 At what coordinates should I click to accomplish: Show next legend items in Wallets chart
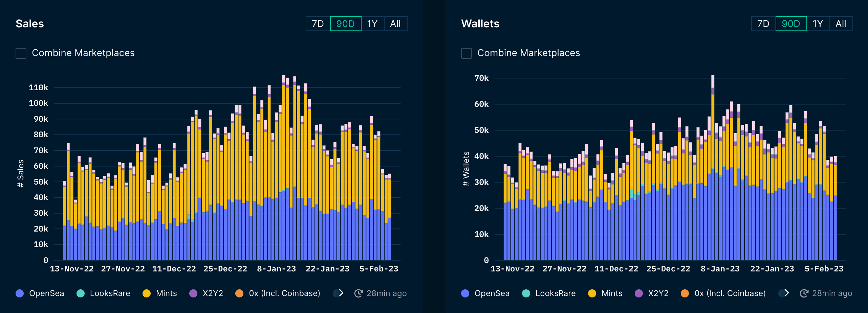[x=786, y=293]
